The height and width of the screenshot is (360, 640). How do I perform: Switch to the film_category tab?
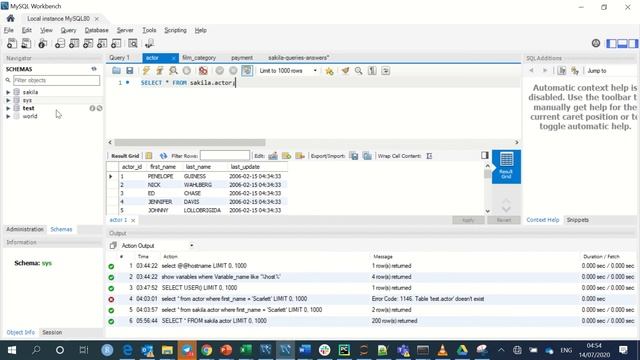[199, 58]
